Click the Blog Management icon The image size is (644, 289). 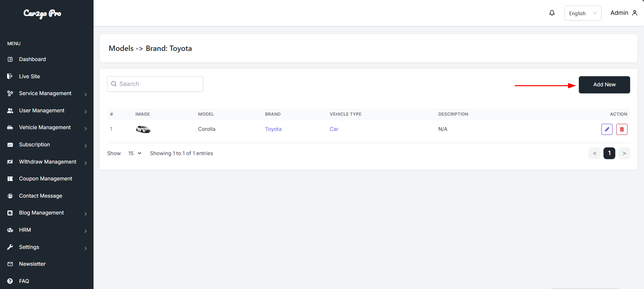(x=10, y=213)
